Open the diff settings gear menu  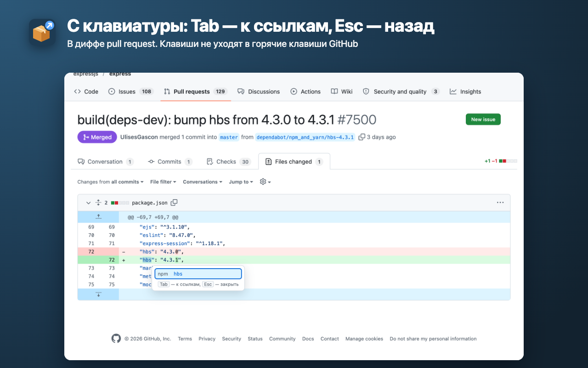(265, 182)
